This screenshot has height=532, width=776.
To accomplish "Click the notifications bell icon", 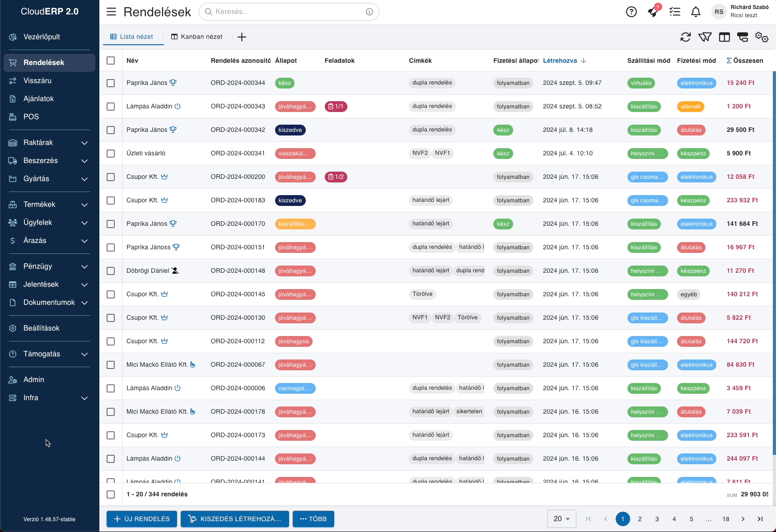I will click(x=696, y=12).
